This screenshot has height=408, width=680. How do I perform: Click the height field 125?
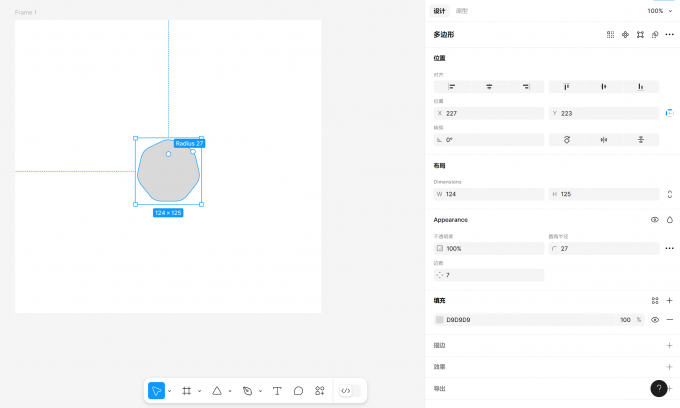pyautogui.click(x=604, y=194)
